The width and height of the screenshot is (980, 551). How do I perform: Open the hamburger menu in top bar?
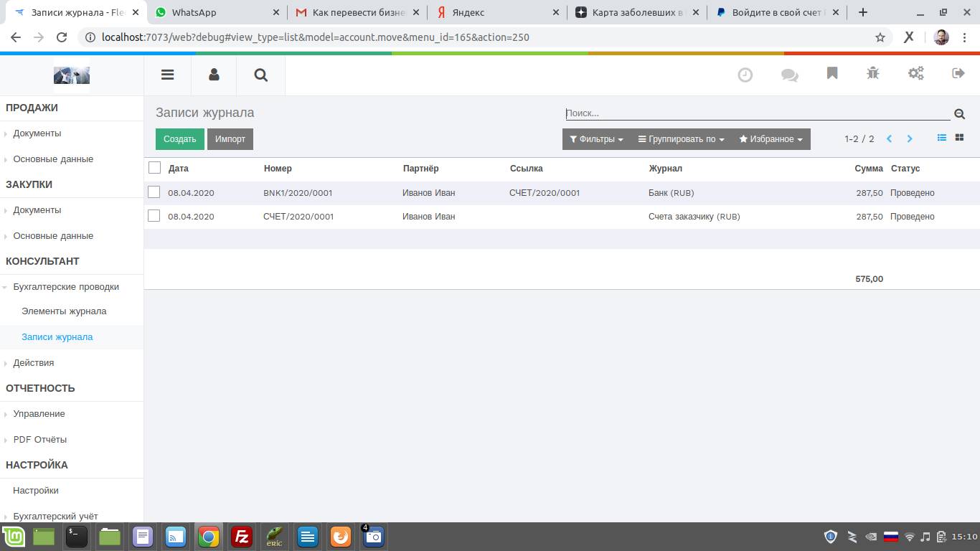click(x=167, y=75)
